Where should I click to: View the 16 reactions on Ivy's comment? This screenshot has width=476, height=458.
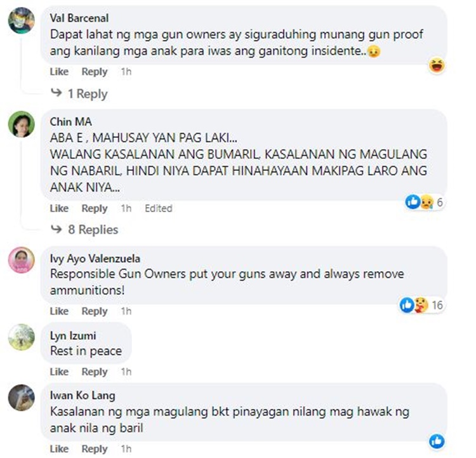[421, 305]
